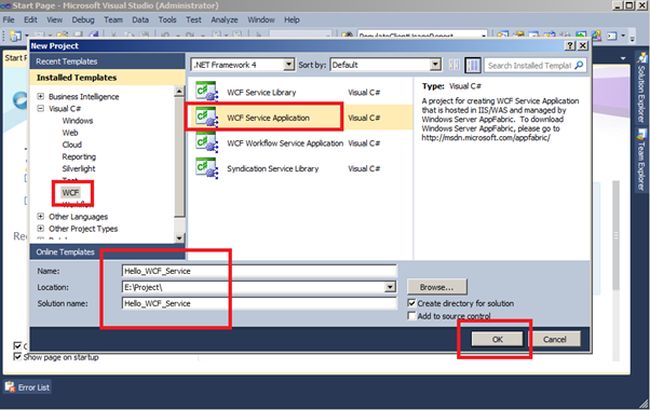Close the New Project dialog
The image size is (650, 410).
click(582, 46)
